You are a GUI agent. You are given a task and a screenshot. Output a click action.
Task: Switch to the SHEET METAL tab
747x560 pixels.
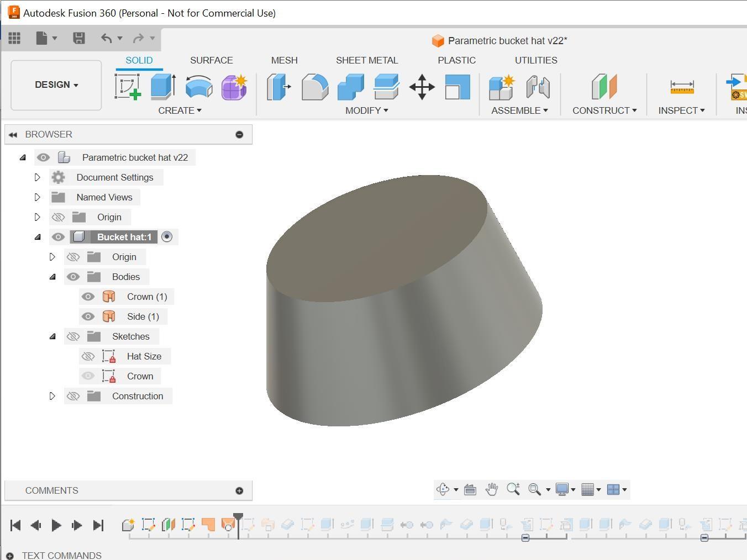367,60
